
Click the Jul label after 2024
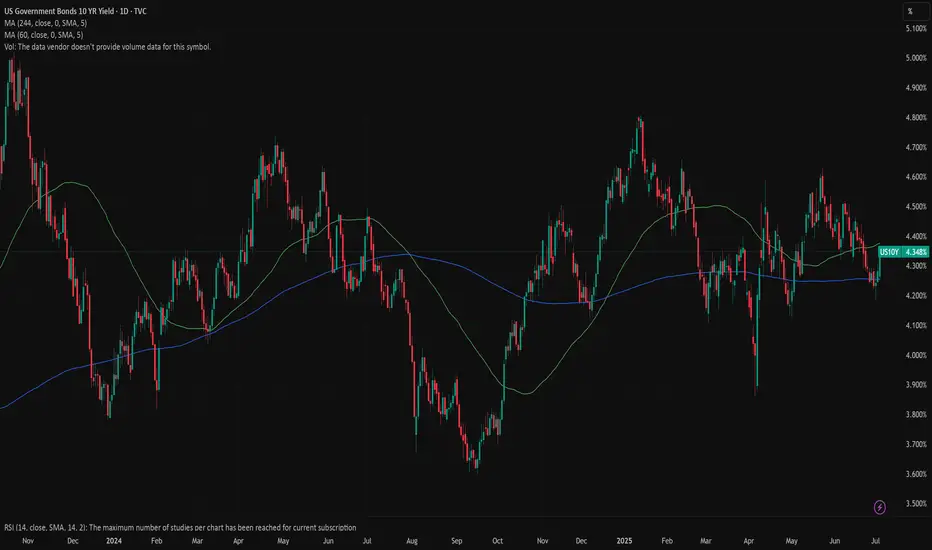click(x=367, y=541)
